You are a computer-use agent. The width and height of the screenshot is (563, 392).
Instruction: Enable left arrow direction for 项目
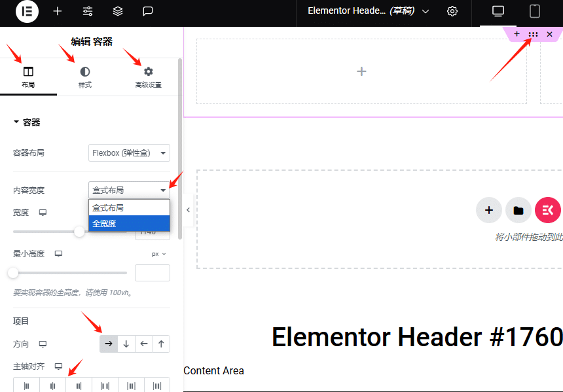[143, 344]
